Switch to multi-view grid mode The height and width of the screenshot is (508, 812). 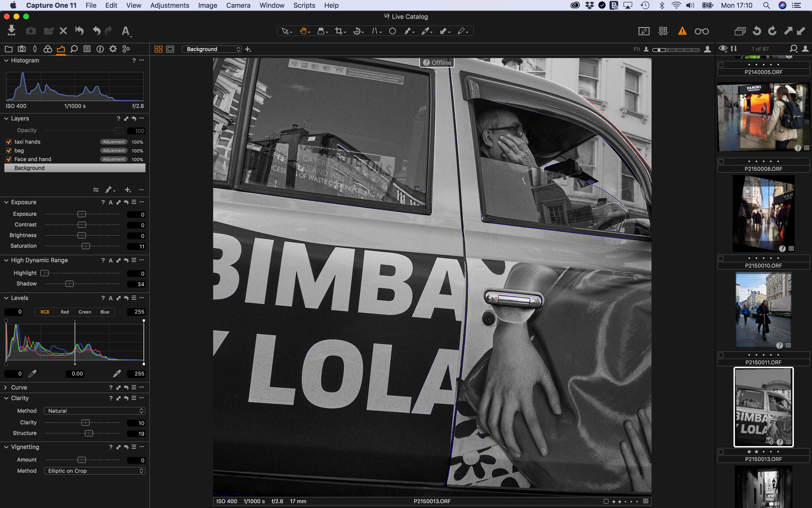(158, 49)
